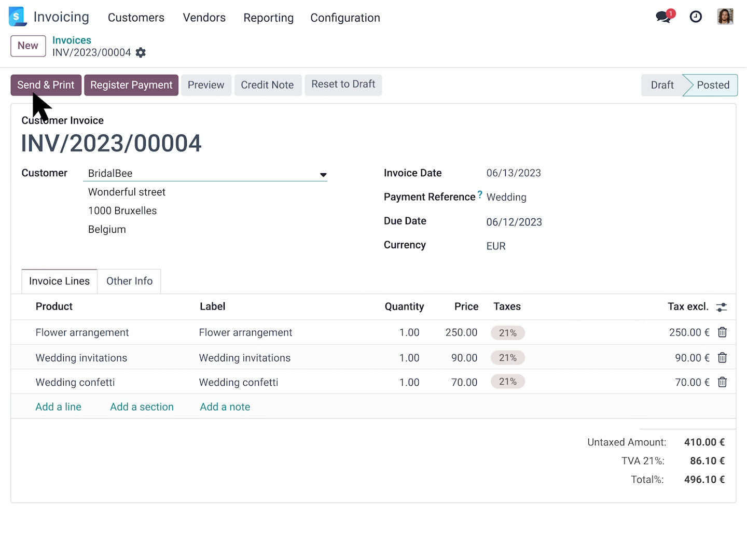Expand the Customer dropdown arrow

[x=323, y=175]
